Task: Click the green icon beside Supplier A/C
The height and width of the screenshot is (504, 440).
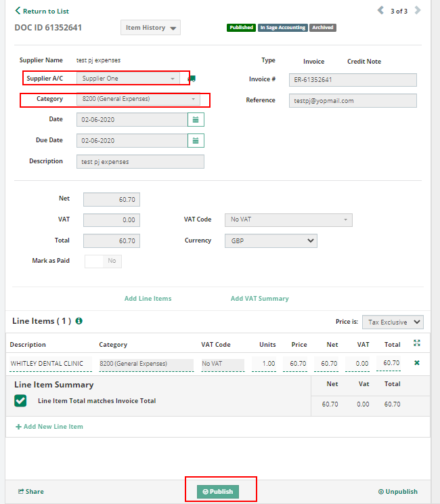Action: (192, 79)
